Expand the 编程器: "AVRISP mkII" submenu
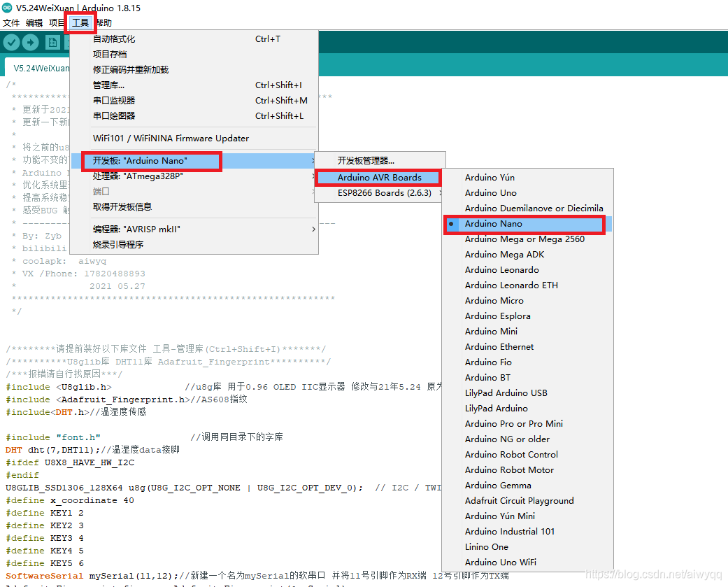Image resolution: width=728 pixels, height=587 pixels. (x=194, y=229)
